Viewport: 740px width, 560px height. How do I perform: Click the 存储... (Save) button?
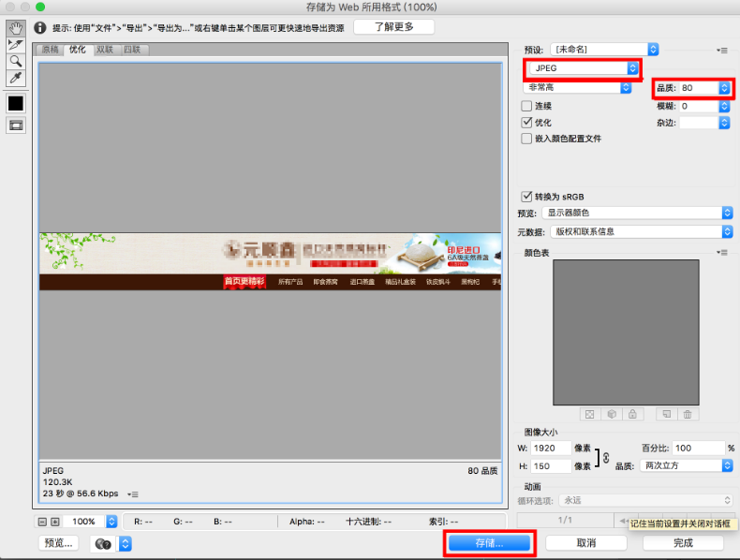pyautogui.click(x=489, y=542)
